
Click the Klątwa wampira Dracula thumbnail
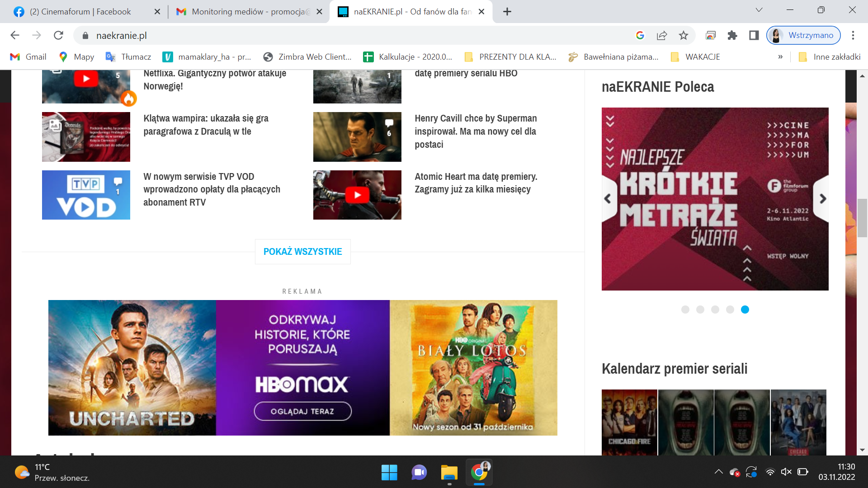86,136
